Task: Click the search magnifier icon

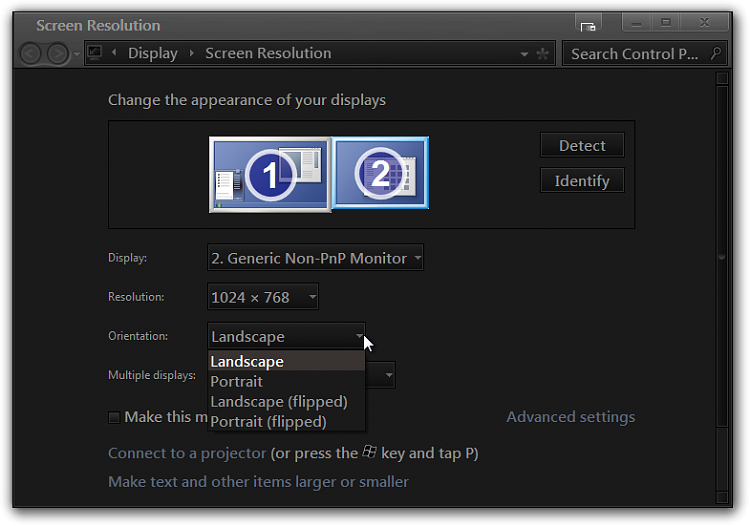Action: pos(716,54)
